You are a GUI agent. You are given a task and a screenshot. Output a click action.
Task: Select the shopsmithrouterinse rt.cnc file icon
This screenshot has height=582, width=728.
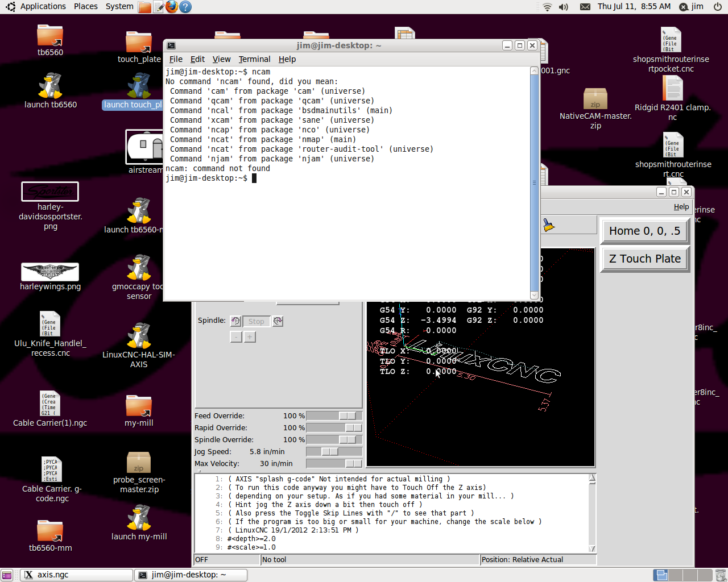673,145
